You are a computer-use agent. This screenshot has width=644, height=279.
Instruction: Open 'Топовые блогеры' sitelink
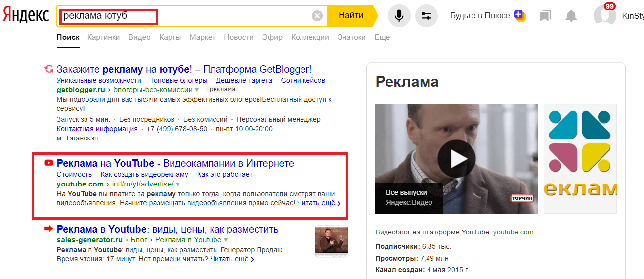178,80
